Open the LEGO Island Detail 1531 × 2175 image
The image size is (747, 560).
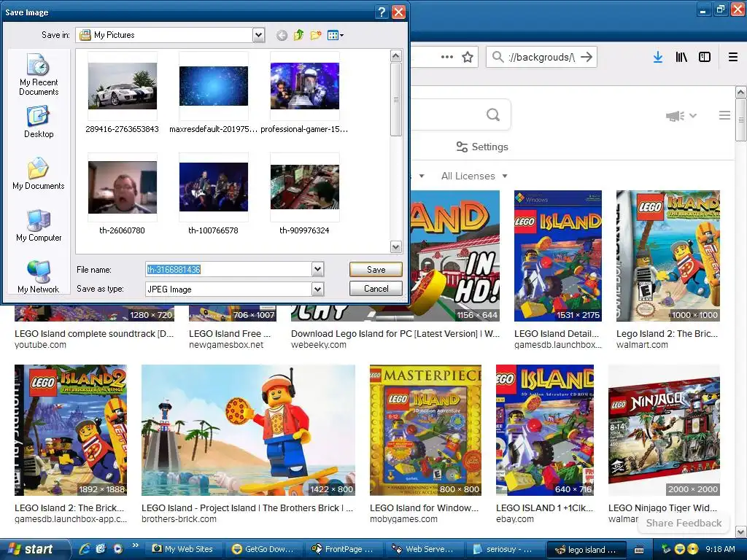(558, 256)
